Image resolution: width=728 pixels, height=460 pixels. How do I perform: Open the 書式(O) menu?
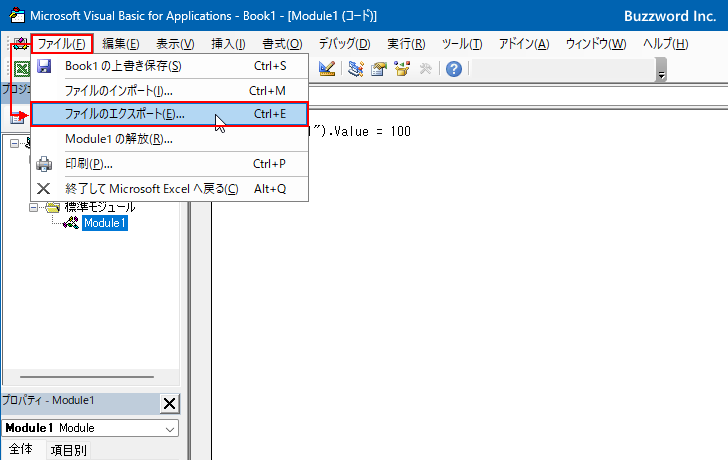tap(282, 44)
